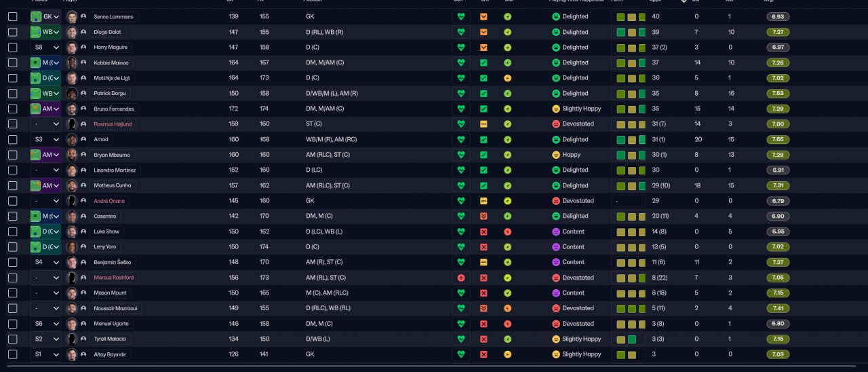The height and width of the screenshot is (372, 868).
Task: Open Bryan Mbeumo's player profile link
Action: 112,155
